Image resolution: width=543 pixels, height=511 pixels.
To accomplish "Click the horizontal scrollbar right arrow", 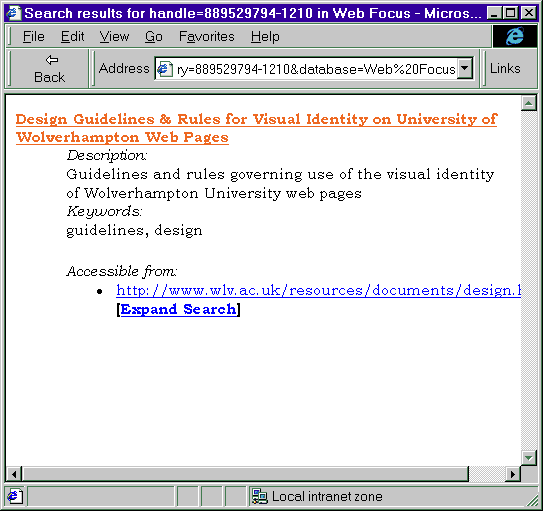I will tap(513, 474).
